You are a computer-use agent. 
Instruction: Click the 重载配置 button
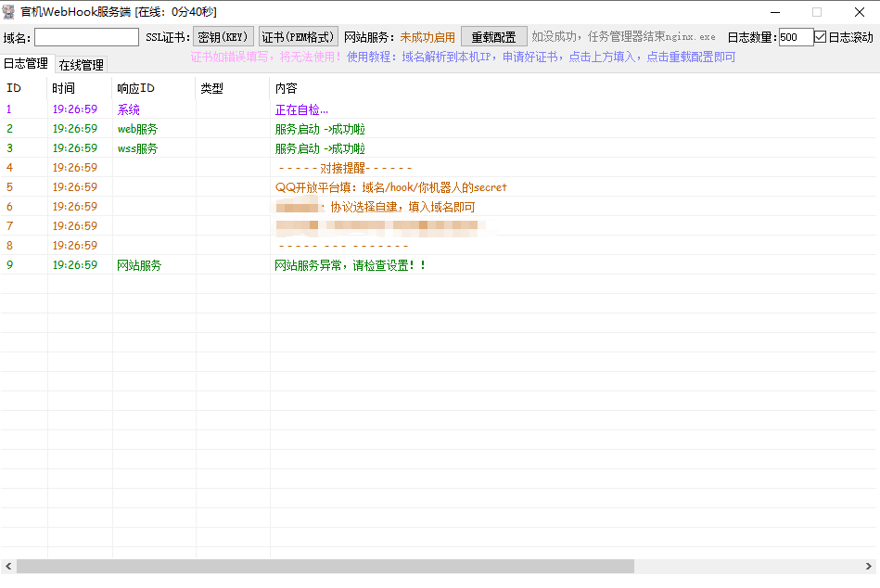[x=493, y=37]
